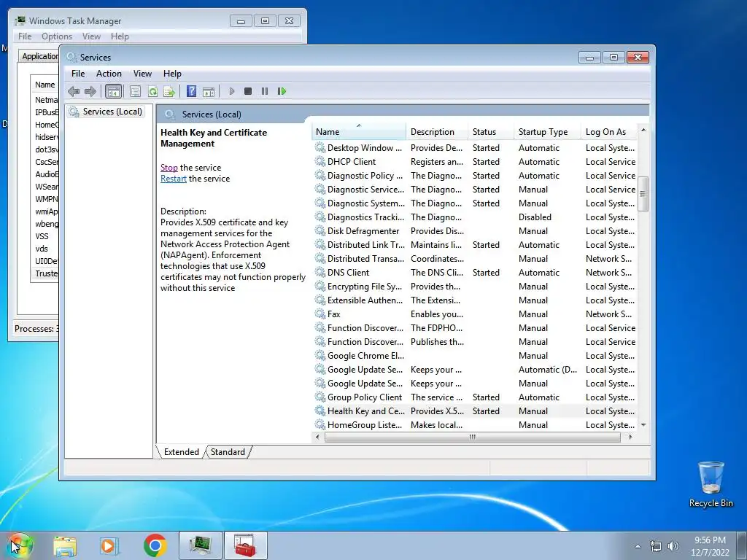Select the Extensible Authen... service row
The width and height of the screenshot is (747, 560).
click(475, 300)
